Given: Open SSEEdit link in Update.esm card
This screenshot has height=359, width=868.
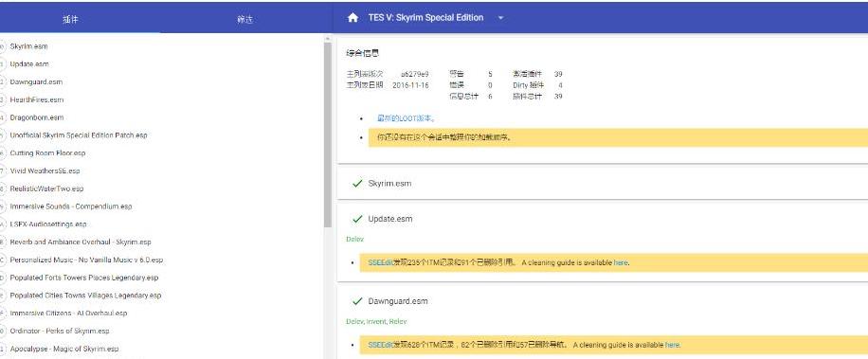Looking at the screenshot, I should tap(380, 262).
